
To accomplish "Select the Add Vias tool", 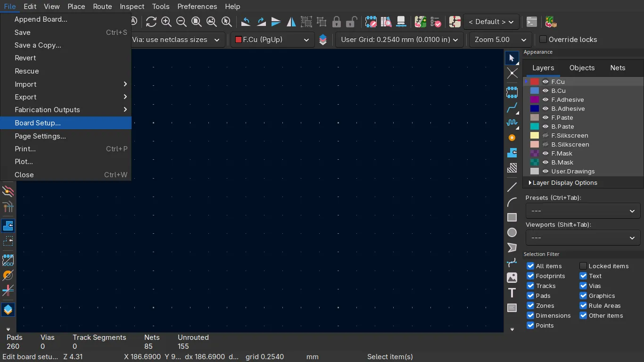I will coord(512,138).
